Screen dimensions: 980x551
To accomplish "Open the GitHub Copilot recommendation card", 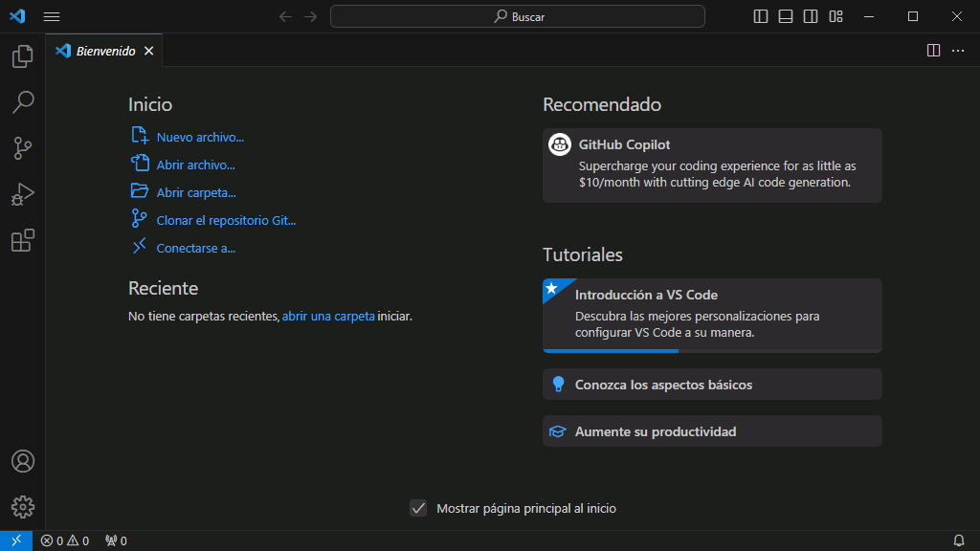I will click(x=712, y=165).
